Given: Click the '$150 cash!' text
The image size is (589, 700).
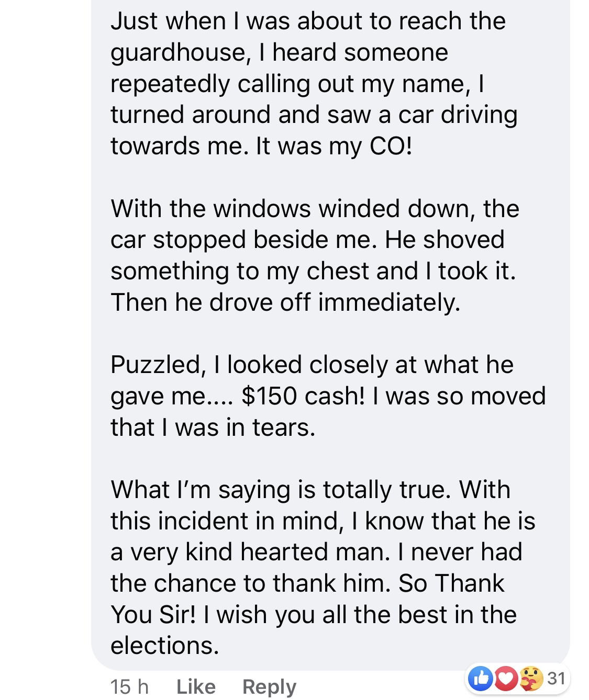Looking at the screenshot, I should [x=303, y=396].
